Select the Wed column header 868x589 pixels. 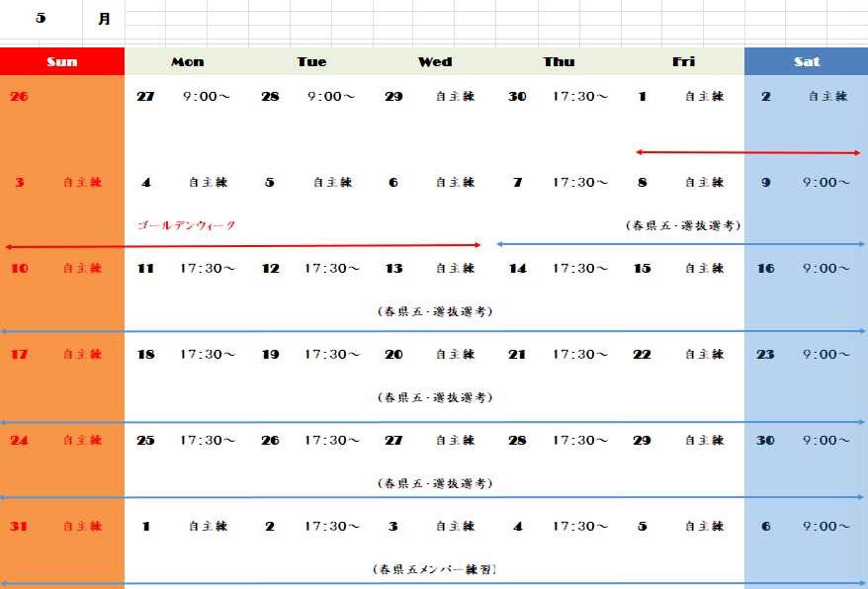[x=435, y=61]
